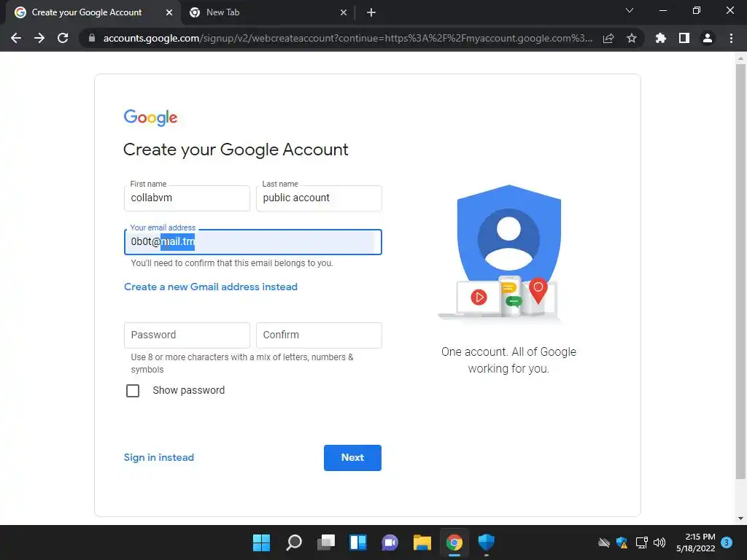Click the OneDrive tray icon

(x=603, y=542)
